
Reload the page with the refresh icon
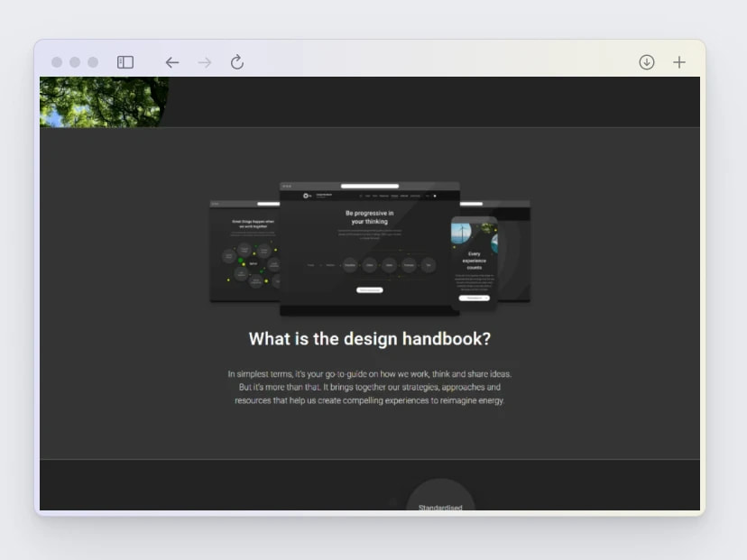tap(237, 62)
